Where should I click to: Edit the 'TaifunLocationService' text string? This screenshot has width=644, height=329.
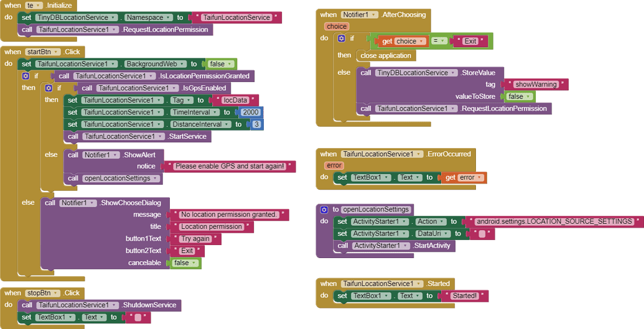tap(236, 17)
